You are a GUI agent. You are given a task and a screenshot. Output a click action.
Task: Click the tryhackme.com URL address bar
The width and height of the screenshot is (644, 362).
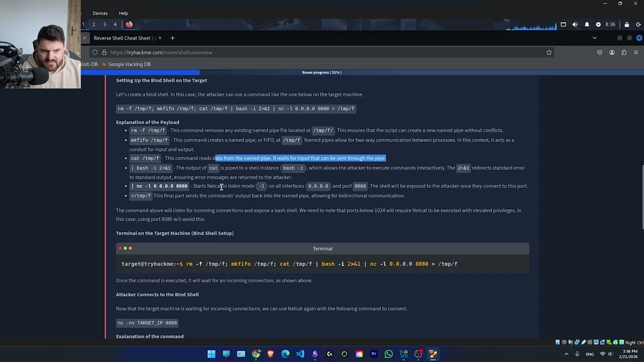322,52
